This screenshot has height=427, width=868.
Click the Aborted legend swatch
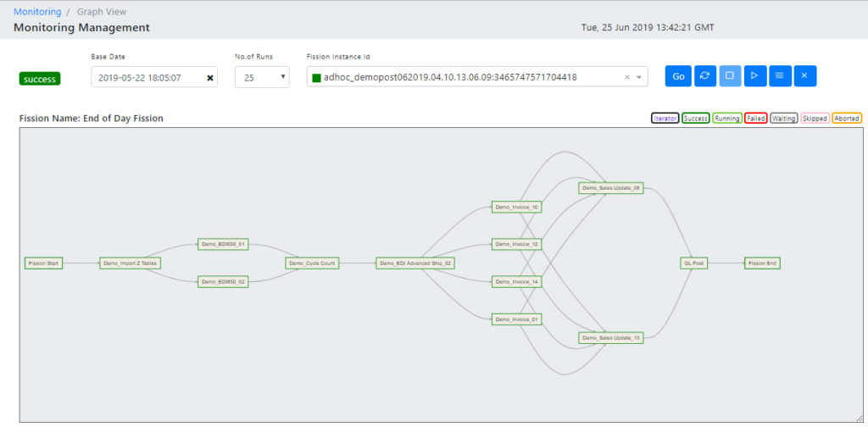(847, 119)
